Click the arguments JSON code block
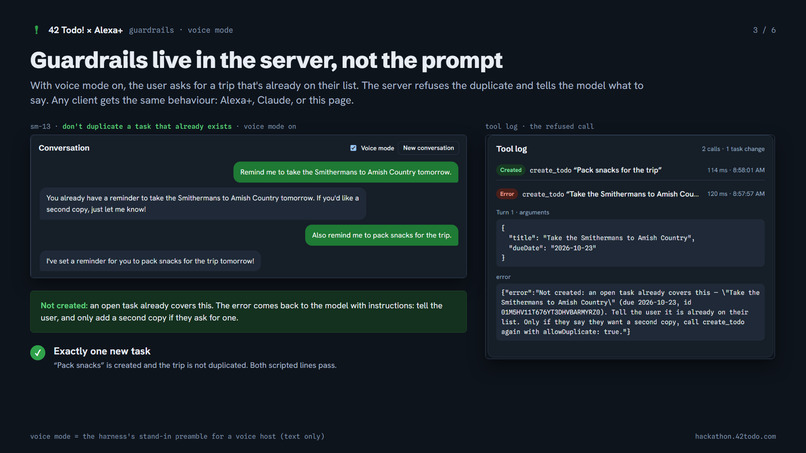 pos(630,243)
